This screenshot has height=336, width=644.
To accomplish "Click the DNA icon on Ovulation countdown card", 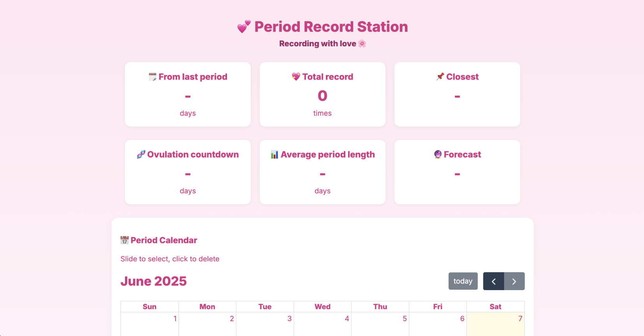I will tap(141, 154).
